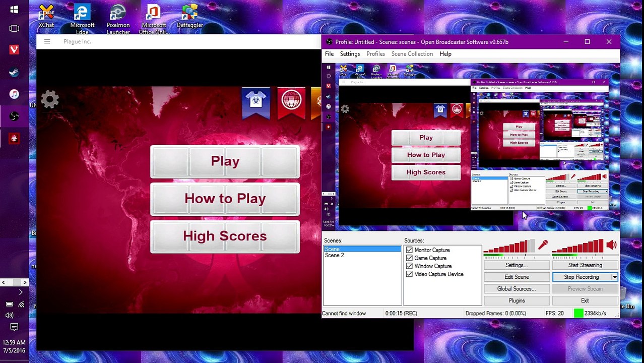Click the 2394kb/s bitrate status entry
This screenshot has height=363, width=644.
595,314
